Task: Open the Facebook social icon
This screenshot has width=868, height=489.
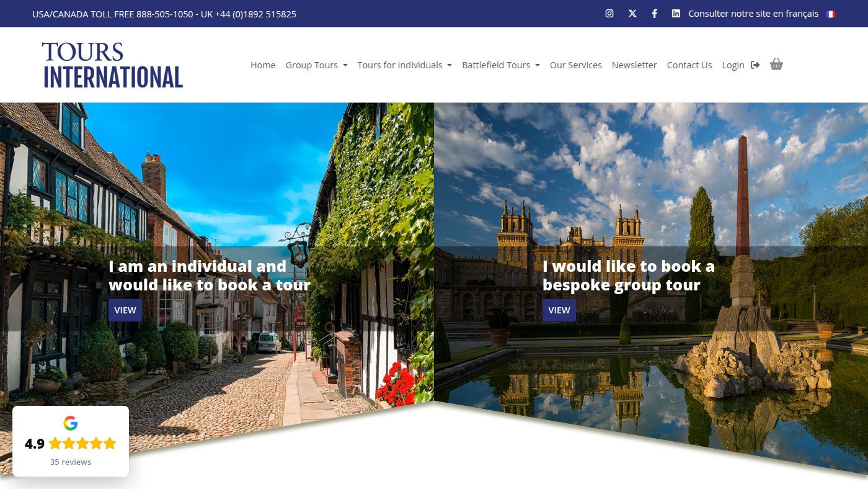Action: (x=654, y=14)
